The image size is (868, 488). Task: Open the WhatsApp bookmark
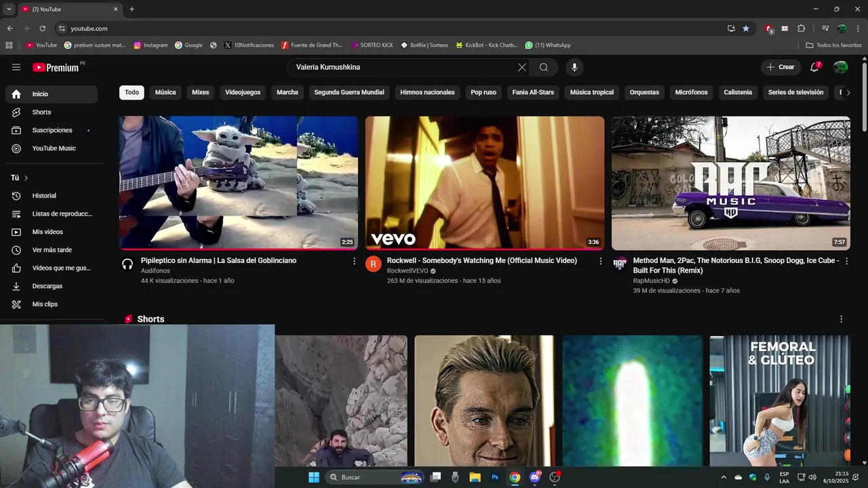[548, 45]
